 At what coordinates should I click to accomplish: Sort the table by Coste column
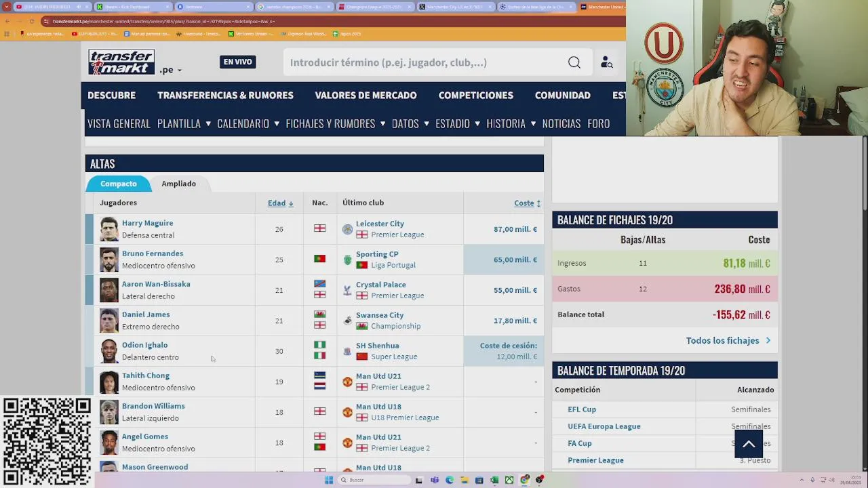point(527,203)
